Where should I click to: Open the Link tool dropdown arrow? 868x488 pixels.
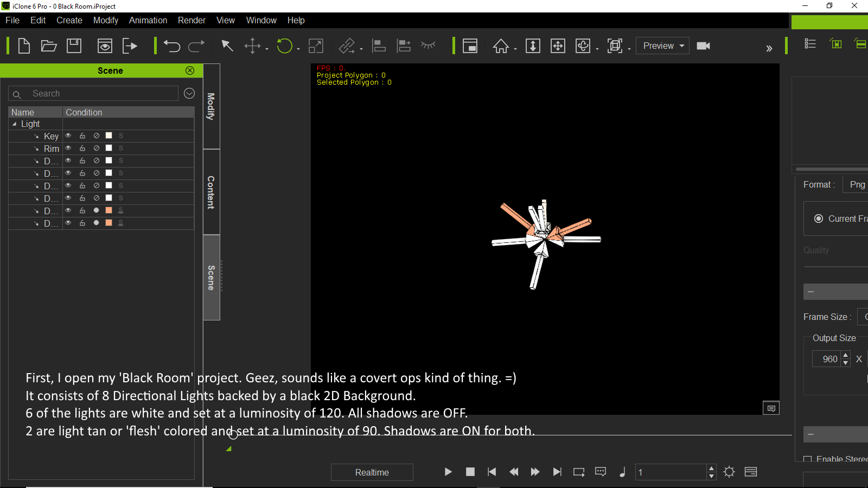(x=361, y=49)
